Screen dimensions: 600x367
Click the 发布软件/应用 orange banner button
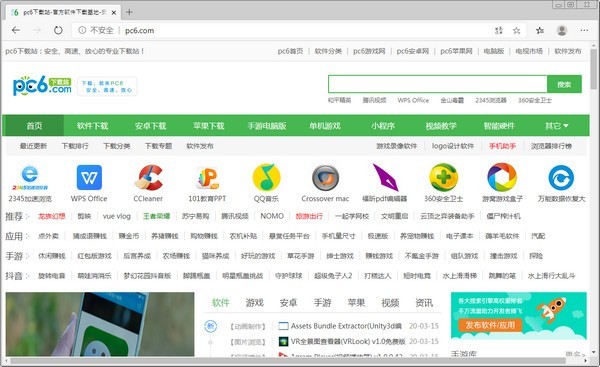(490, 325)
